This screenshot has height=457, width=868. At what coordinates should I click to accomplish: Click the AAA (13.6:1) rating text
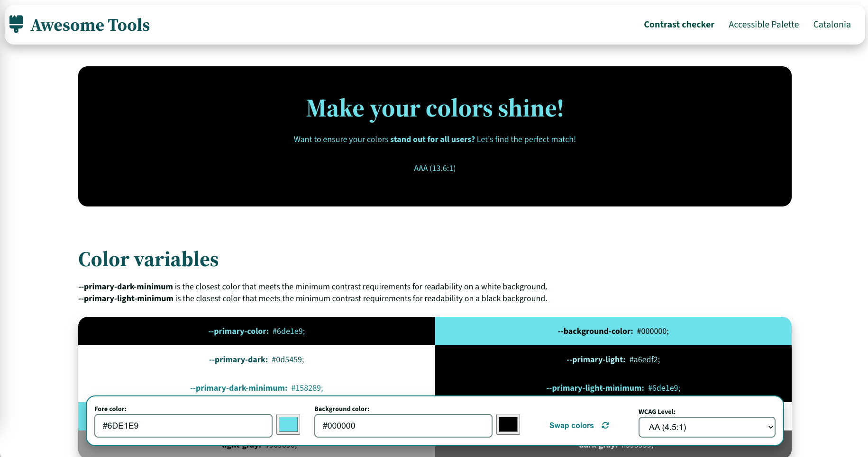434,168
